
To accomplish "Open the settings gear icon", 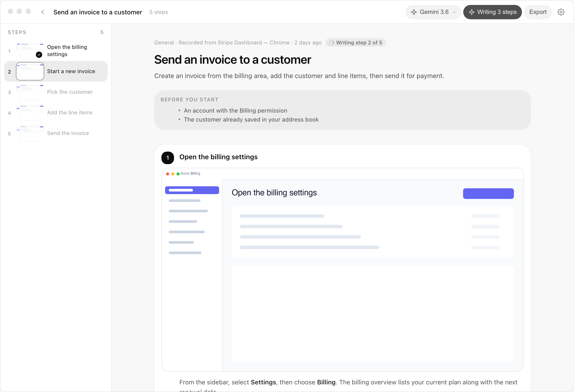I will click(561, 12).
